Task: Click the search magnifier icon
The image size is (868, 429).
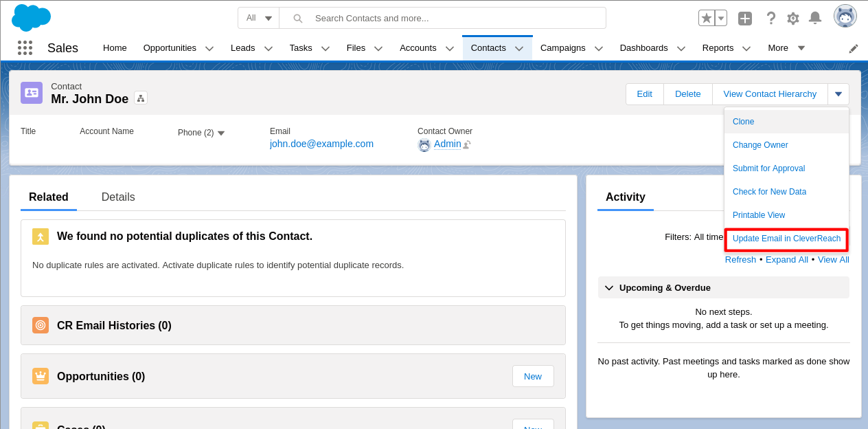Action: [x=297, y=18]
